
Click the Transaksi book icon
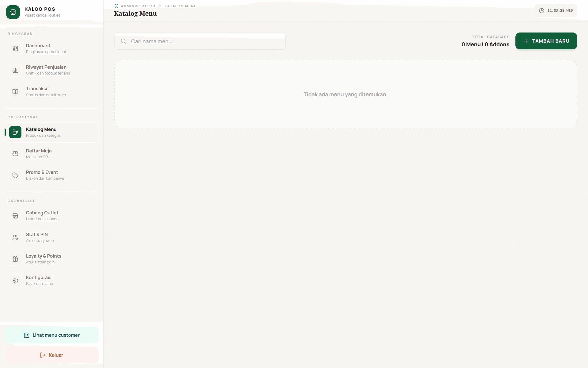coord(15,91)
